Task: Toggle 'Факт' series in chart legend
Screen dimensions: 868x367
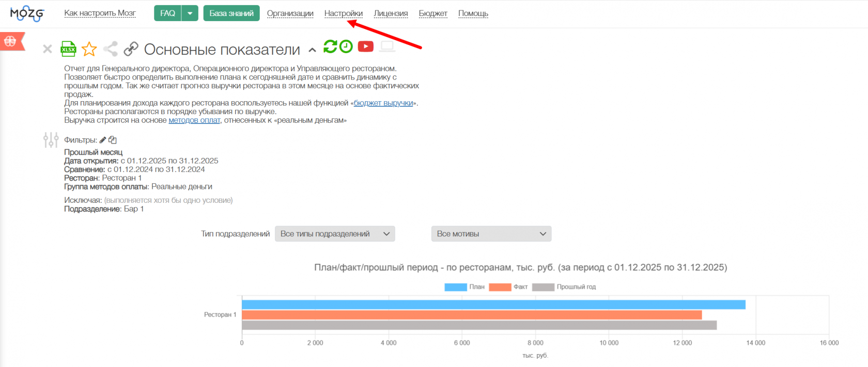Action: 508,287
